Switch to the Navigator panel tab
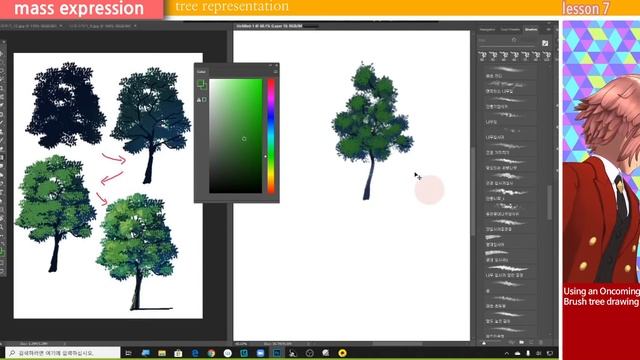Image resolution: width=640 pixels, height=360 pixels. (487, 29)
